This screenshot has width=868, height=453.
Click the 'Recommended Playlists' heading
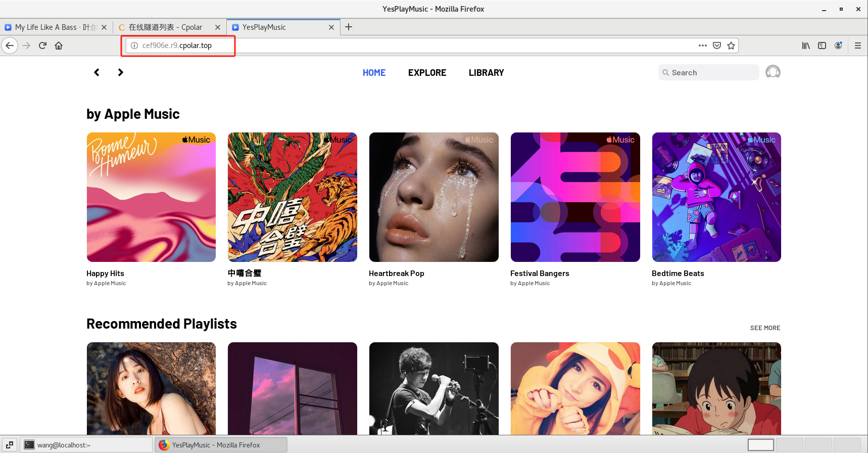[x=162, y=324]
